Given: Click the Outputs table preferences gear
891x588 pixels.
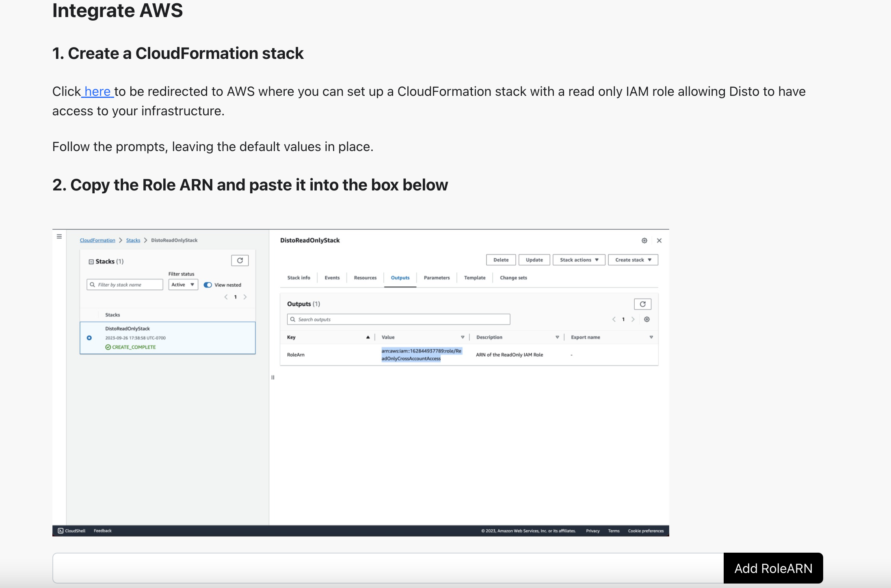Looking at the screenshot, I should click(x=647, y=320).
